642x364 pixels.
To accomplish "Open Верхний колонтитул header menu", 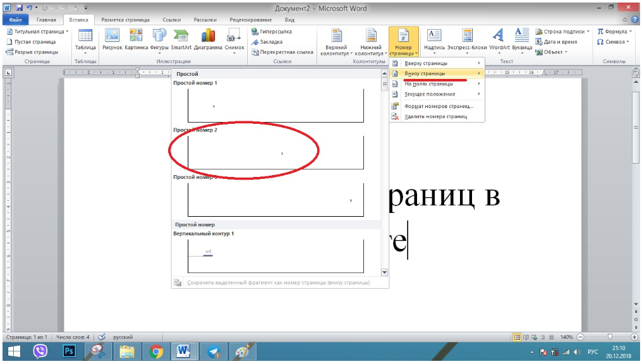I will (x=337, y=42).
